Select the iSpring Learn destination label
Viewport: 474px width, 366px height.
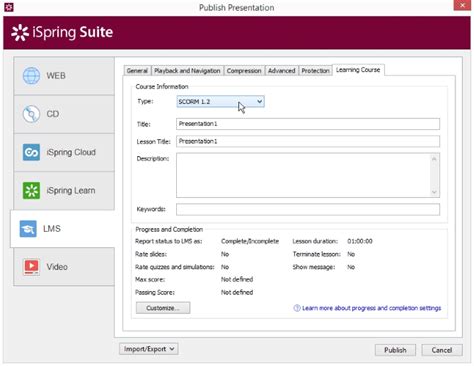(x=71, y=191)
